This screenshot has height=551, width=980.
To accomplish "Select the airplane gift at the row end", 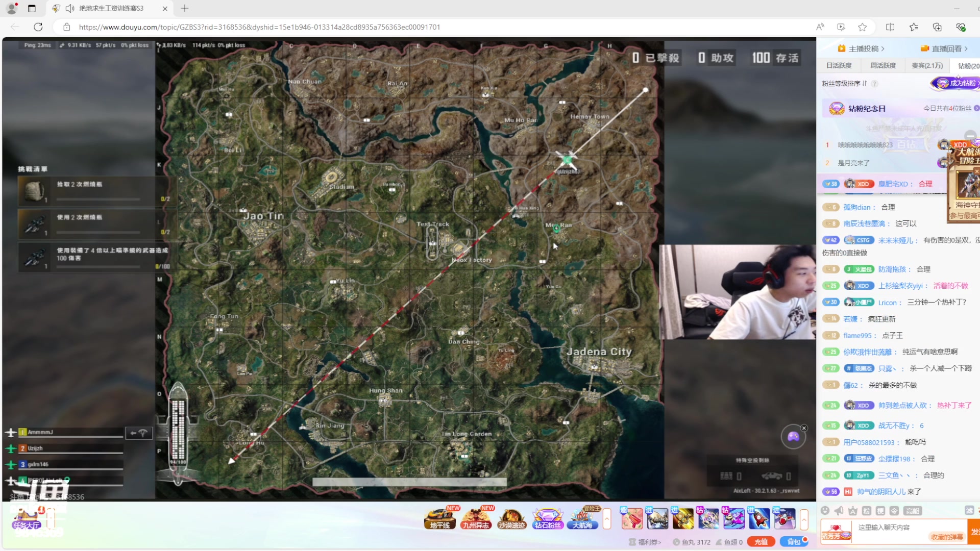I will coord(785,518).
